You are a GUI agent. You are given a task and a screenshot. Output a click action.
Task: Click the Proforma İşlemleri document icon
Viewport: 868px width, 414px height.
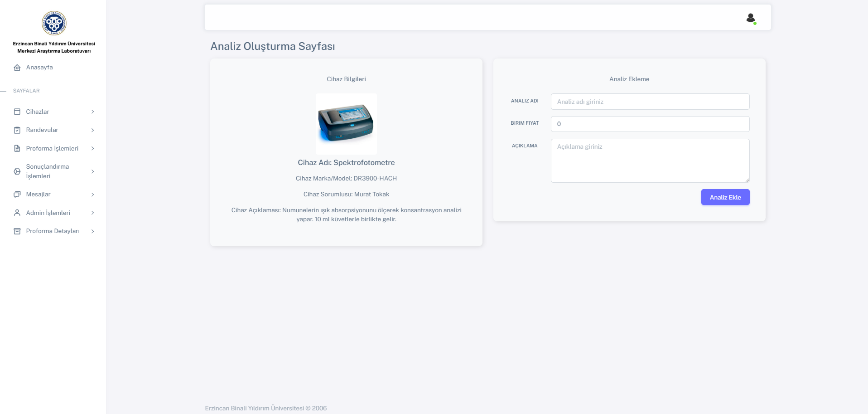click(17, 148)
